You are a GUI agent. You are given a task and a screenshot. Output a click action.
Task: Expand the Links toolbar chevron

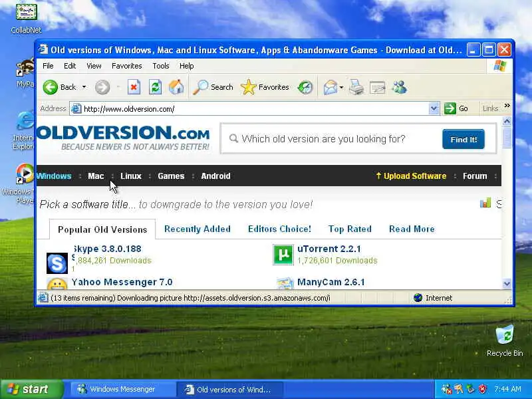tap(507, 106)
